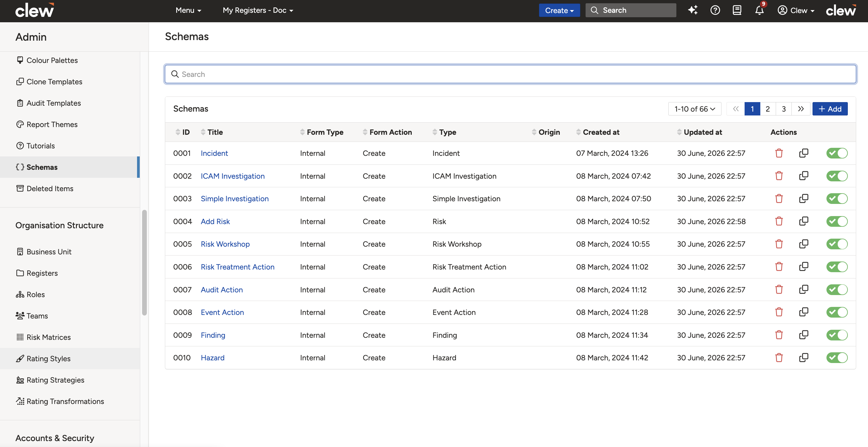Sort the table by Title column
The image size is (868, 447).
[212, 132]
